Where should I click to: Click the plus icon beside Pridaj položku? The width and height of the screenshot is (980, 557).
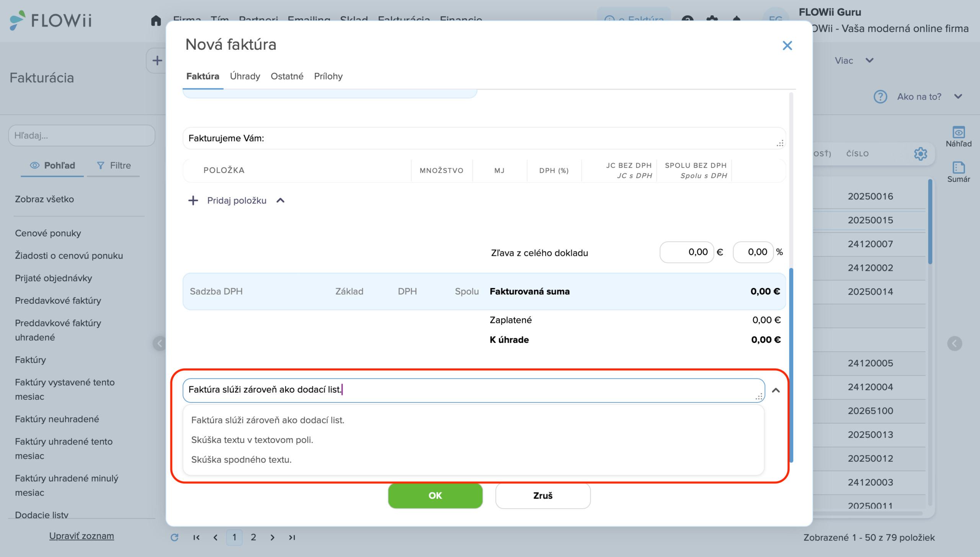pos(193,200)
